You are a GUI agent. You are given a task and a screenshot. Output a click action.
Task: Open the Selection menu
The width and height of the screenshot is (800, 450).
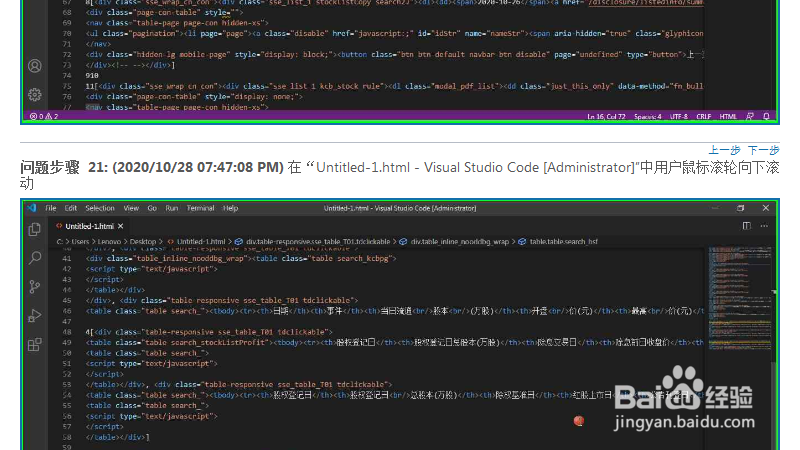[99, 208]
